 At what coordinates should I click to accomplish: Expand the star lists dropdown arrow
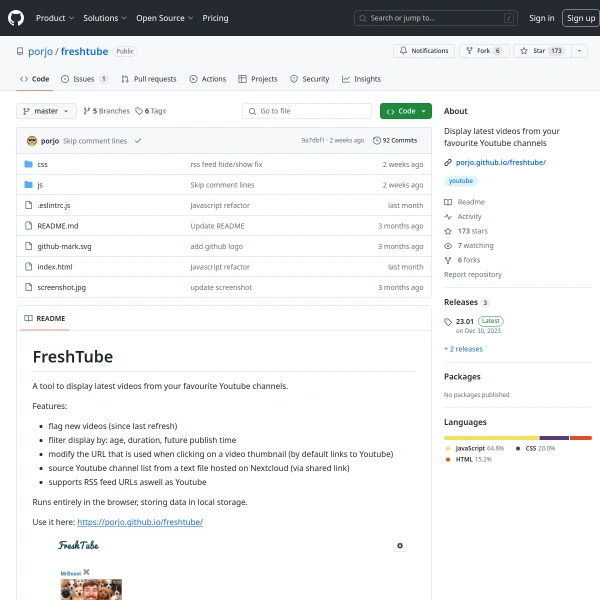579,51
